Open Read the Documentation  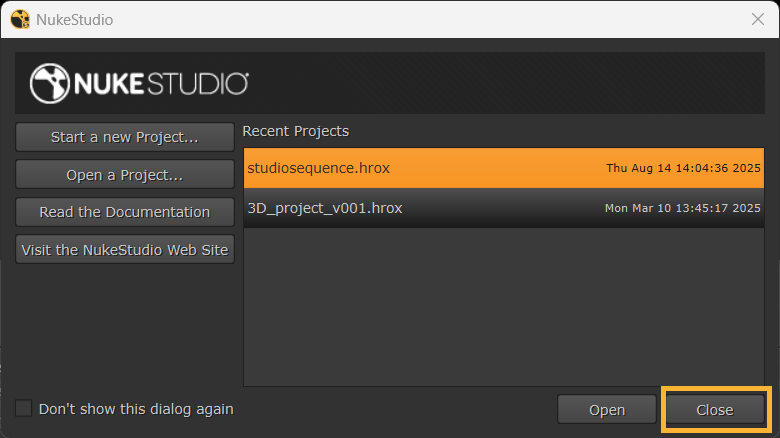click(125, 212)
